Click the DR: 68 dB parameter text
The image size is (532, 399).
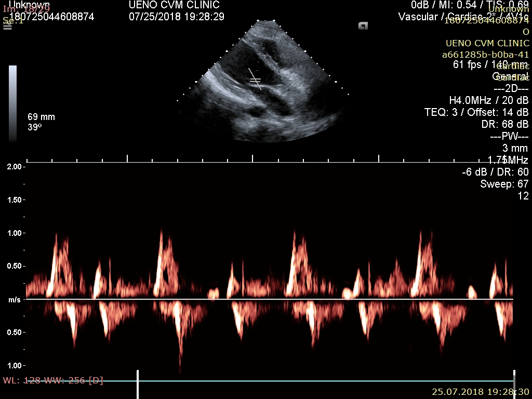point(505,124)
